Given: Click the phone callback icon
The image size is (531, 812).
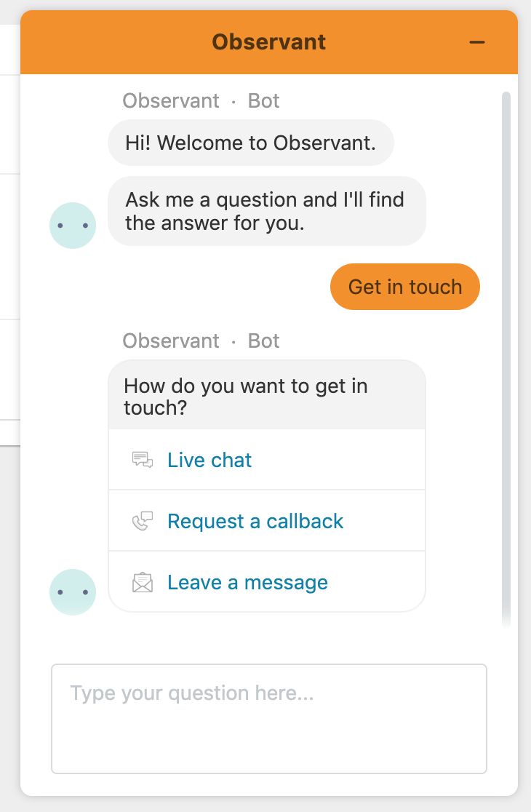Looking at the screenshot, I should pos(143,521).
